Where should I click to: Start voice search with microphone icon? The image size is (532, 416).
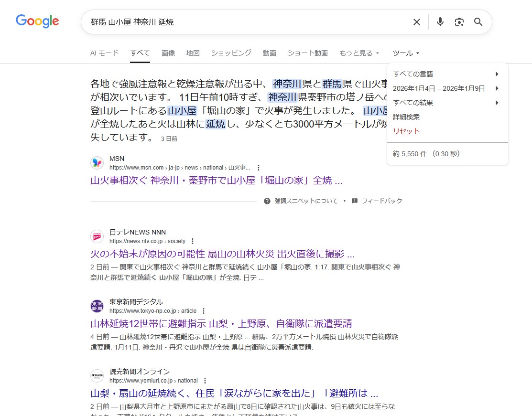tap(440, 22)
